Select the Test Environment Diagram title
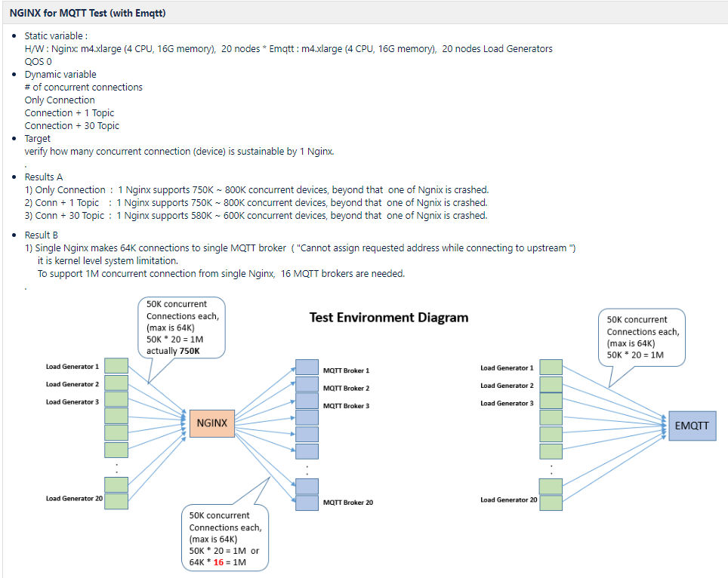Image resolution: width=728 pixels, height=578 pixels. (388, 318)
